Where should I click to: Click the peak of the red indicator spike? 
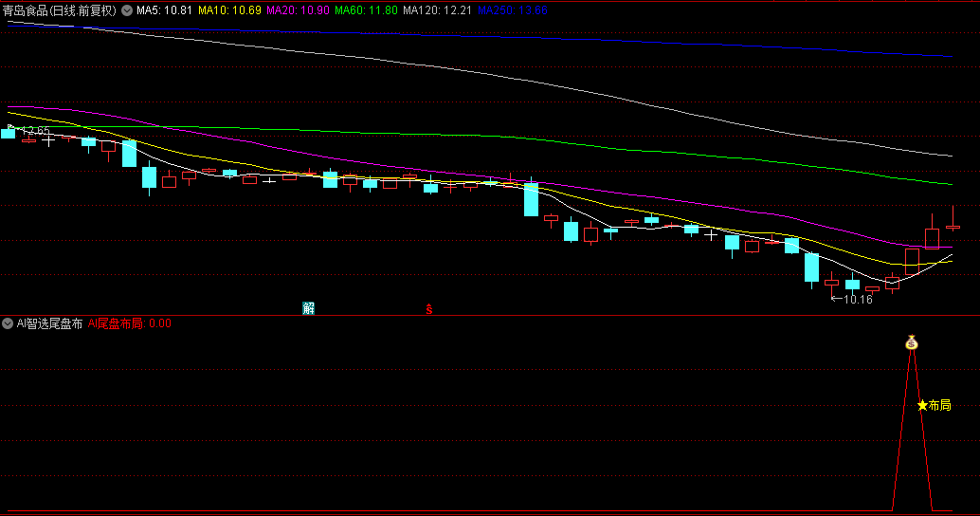pos(912,352)
